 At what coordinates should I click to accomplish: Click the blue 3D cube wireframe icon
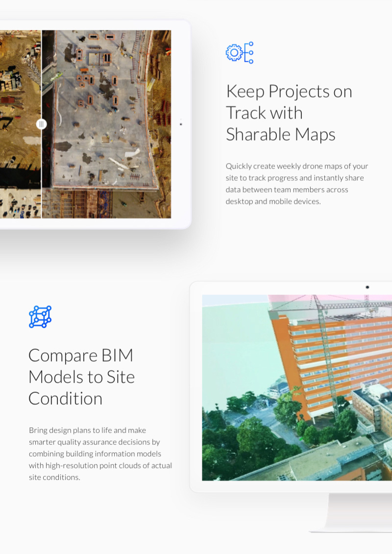tap(40, 317)
